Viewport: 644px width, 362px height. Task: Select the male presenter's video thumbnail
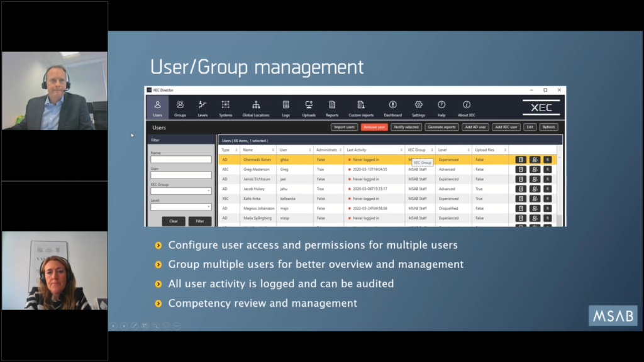(55, 90)
